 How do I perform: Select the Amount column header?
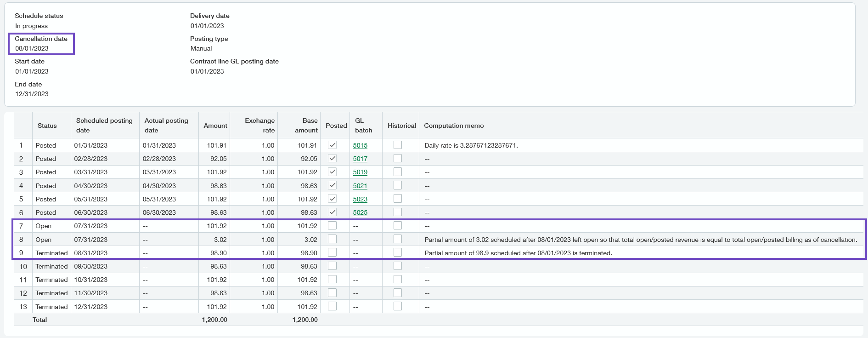pos(215,126)
